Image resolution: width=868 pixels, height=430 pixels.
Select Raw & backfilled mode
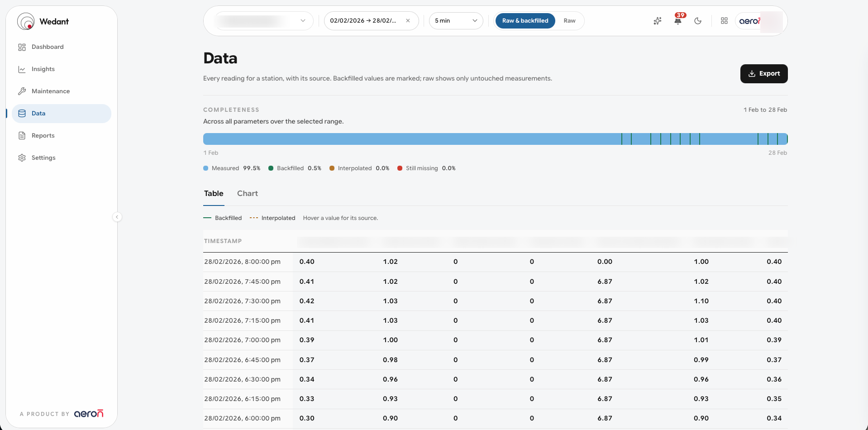[525, 21]
